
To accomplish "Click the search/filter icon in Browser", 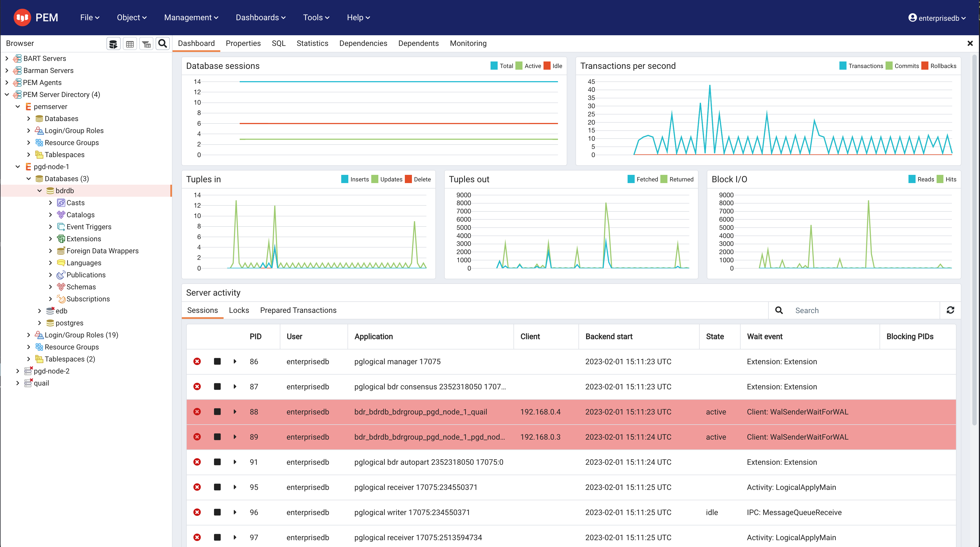I will [x=163, y=43].
